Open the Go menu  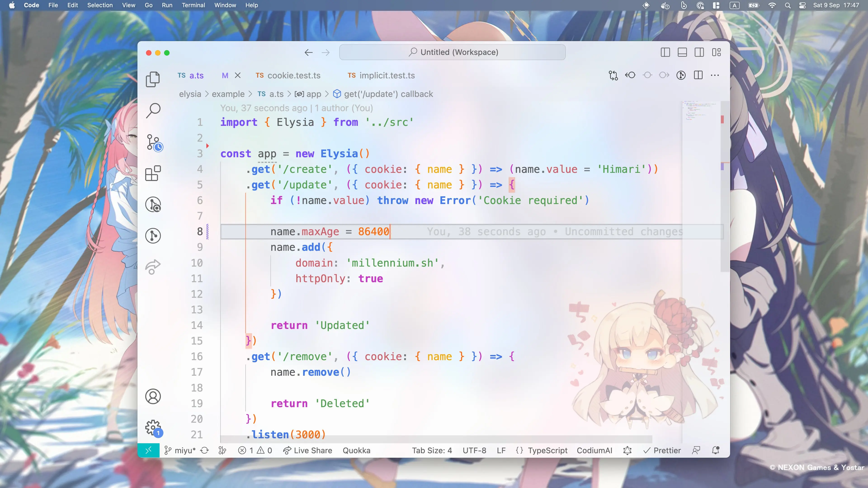149,5
